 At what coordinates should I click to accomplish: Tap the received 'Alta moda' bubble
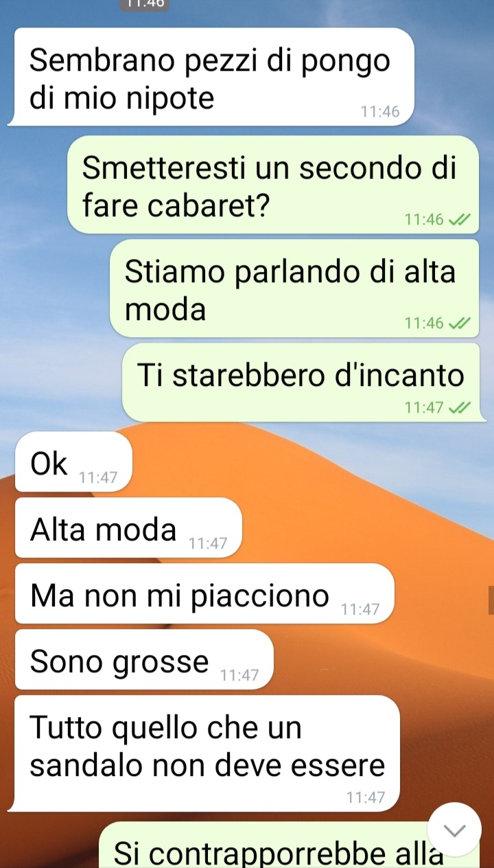pyautogui.click(x=128, y=527)
